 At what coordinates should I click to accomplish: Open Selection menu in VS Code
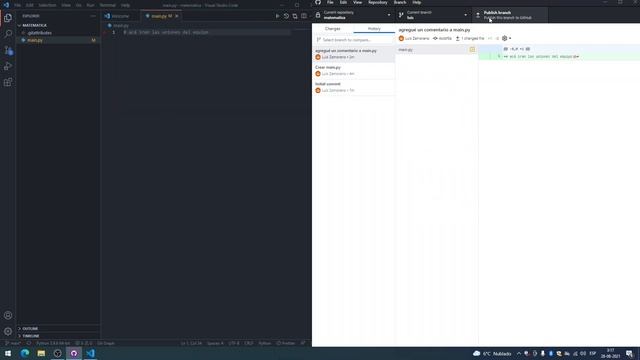[x=47, y=5]
